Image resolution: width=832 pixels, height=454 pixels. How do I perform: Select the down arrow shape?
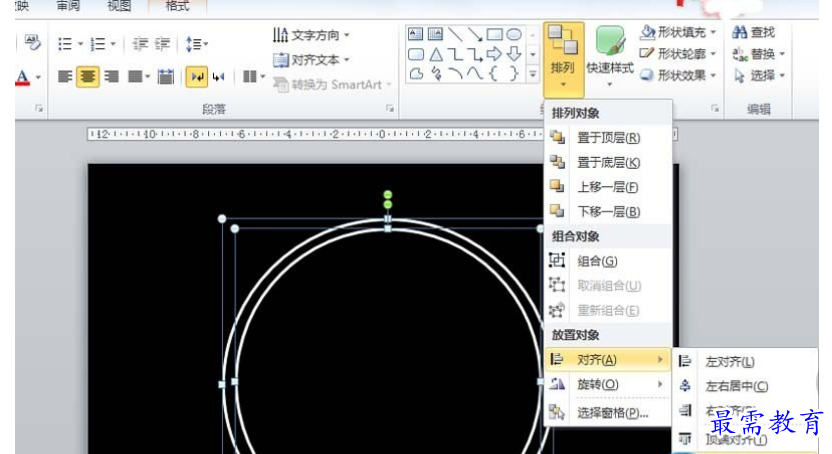tap(514, 54)
